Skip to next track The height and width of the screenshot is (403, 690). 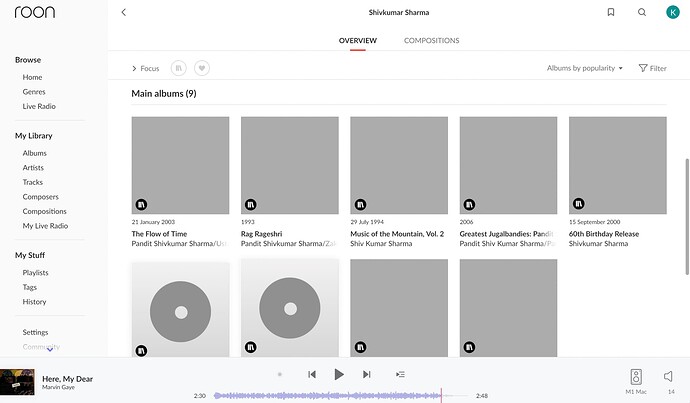tap(366, 374)
